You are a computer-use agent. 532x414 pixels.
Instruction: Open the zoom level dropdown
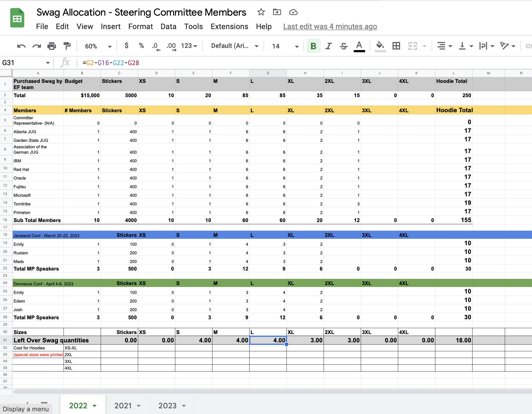98,46
